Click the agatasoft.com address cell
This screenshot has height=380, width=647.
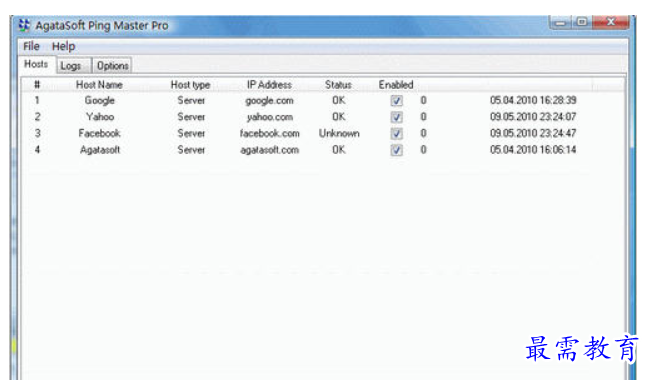tap(269, 150)
